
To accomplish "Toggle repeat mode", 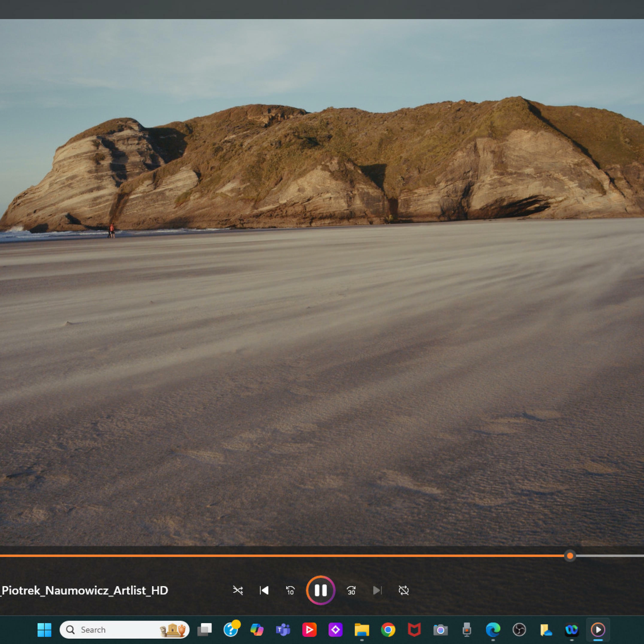I will (x=403, y=590).
